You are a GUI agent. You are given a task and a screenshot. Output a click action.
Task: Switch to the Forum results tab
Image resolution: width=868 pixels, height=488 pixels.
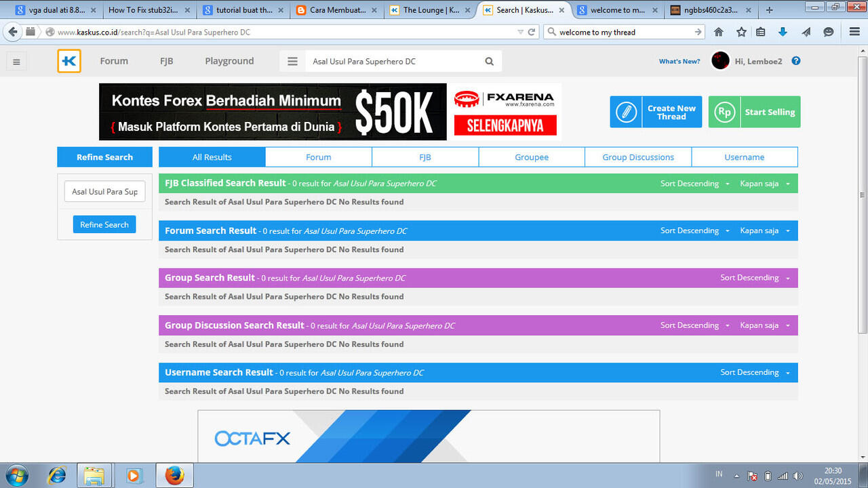pos(319,157)
